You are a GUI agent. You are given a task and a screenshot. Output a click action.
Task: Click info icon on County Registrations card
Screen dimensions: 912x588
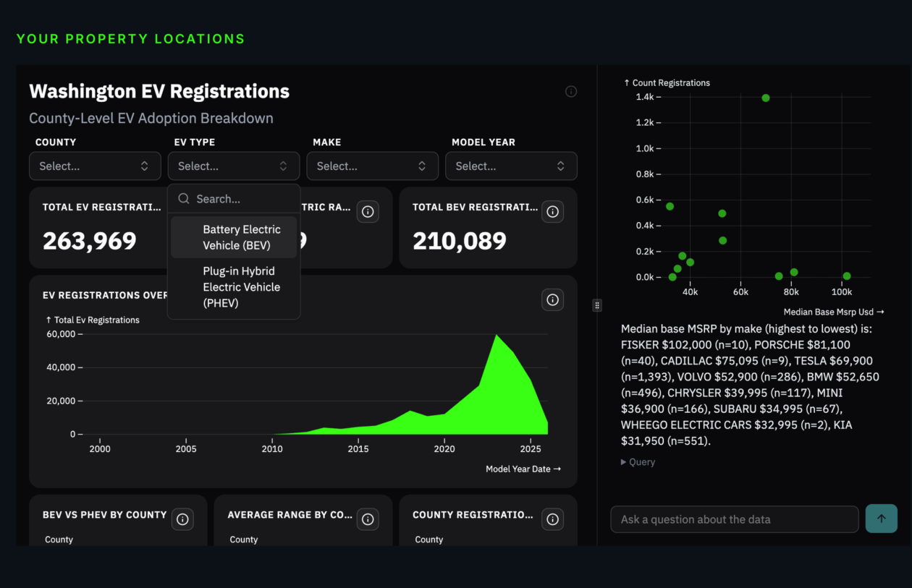[x=553, y=519]
